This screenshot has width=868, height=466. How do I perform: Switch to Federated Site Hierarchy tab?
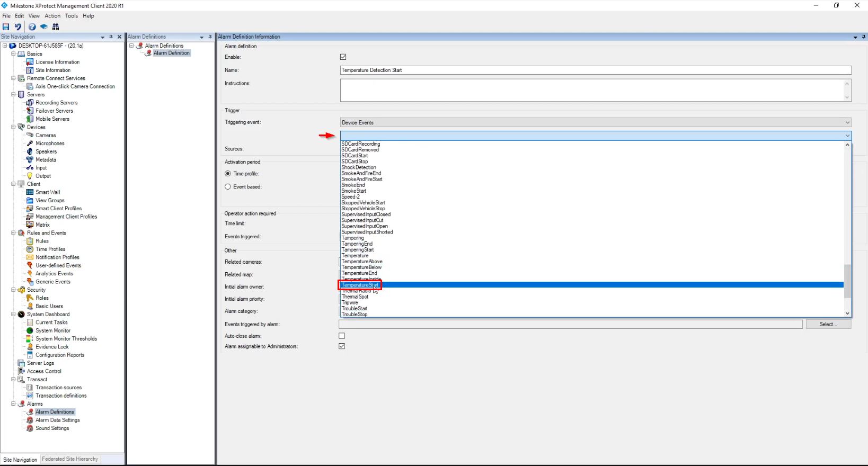(x=70, y=459)
